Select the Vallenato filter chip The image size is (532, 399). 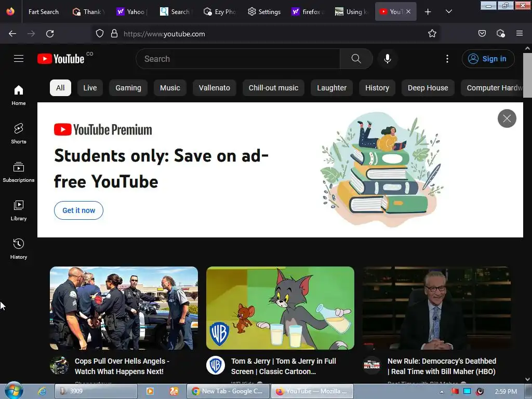coord(215,88)
